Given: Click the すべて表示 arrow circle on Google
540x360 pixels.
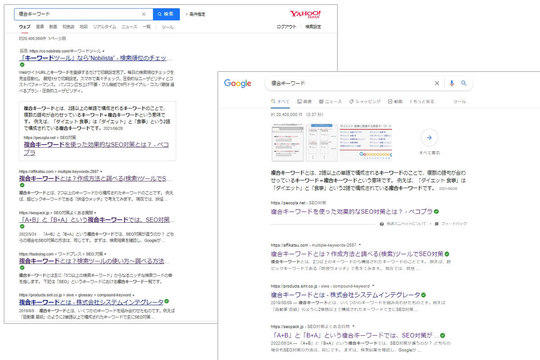Looking at the screenshot, I should [x=429, y=138].
